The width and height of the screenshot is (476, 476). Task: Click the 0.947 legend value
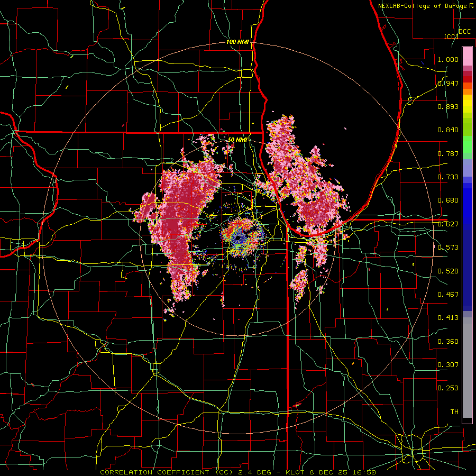click(x=448, y=83)
